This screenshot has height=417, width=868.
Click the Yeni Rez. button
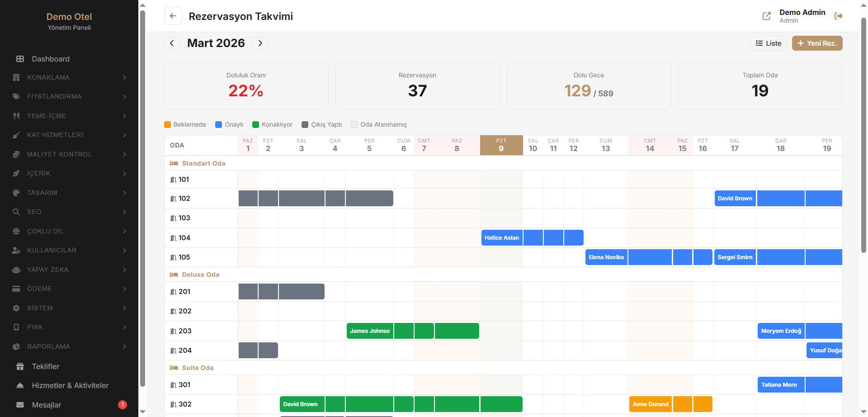point(817,43)
